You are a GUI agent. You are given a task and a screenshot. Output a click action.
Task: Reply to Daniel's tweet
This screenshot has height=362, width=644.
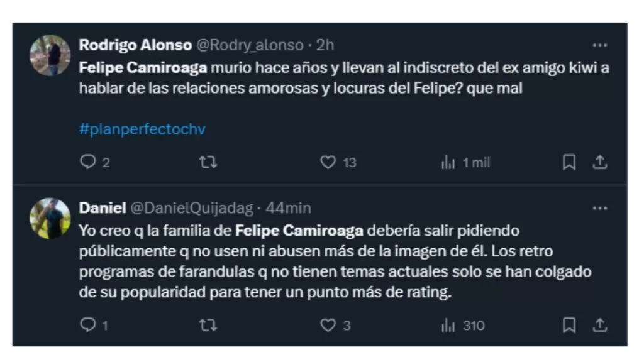(x=87, y=324)
